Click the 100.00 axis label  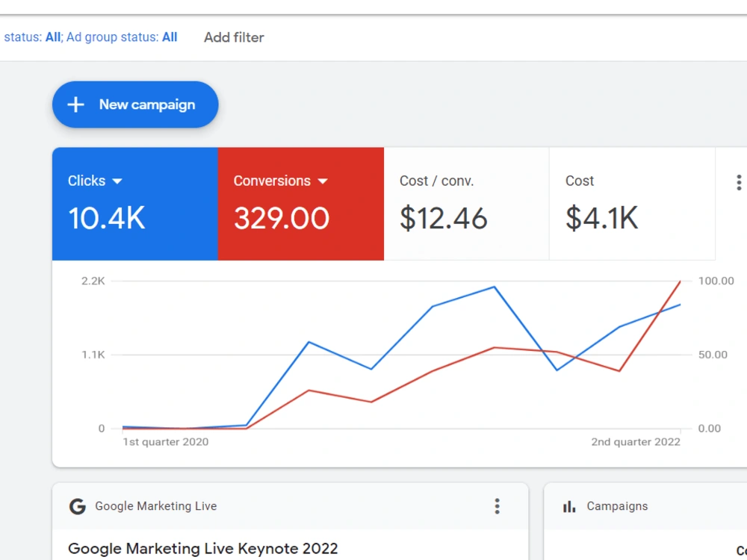(x=716, y=281)
